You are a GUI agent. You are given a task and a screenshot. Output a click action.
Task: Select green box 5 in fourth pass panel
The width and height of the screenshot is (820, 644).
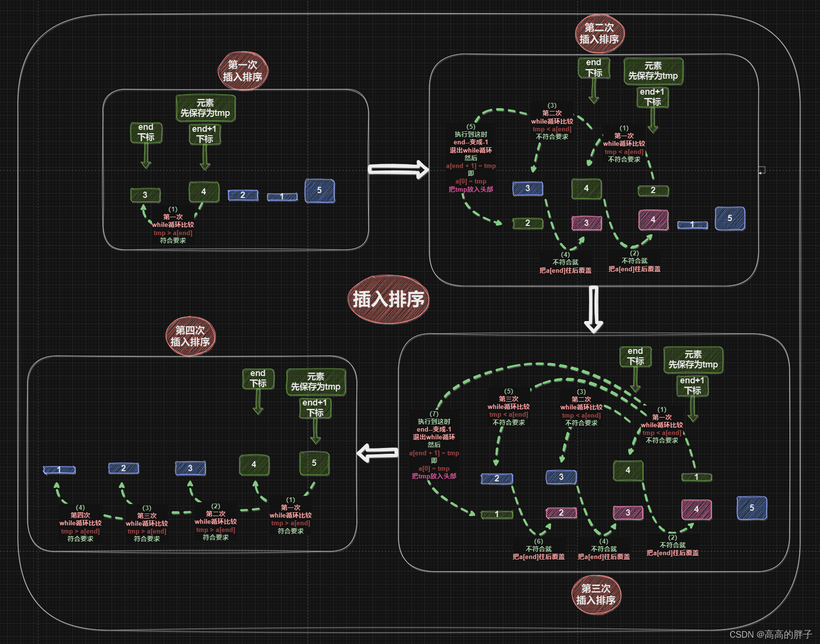tap(314, 463)
